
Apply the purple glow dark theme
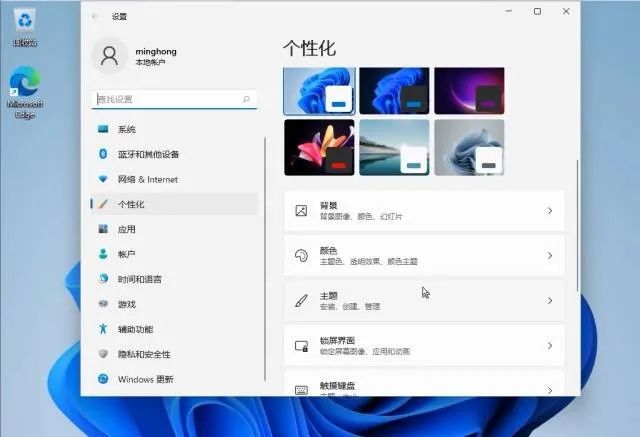click(469, 91)
